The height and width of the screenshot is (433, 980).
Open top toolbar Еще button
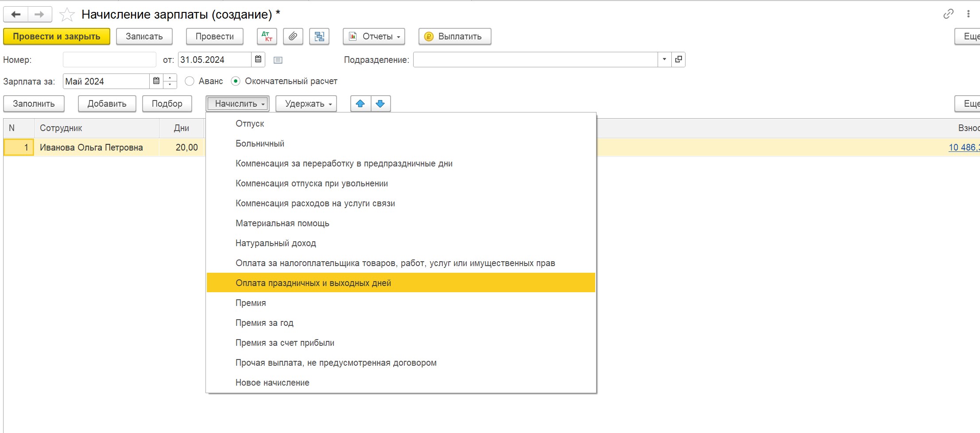tap(968, 36)
